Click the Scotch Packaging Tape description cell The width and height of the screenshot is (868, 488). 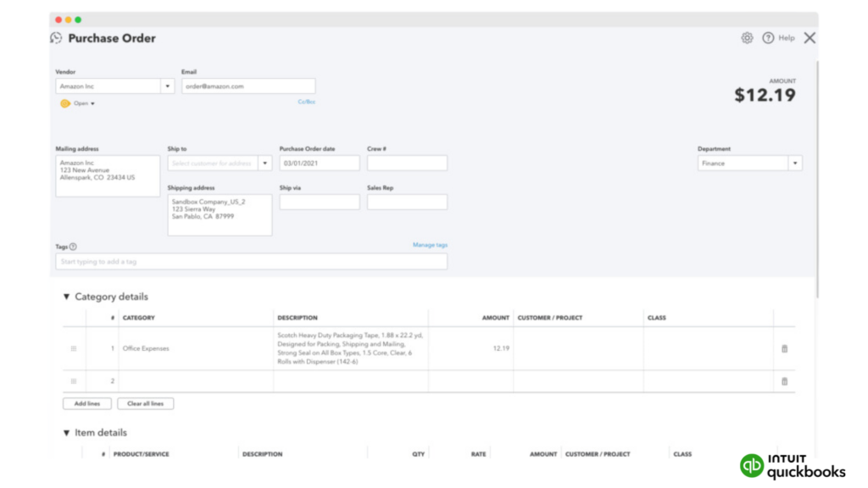[350, 348]
